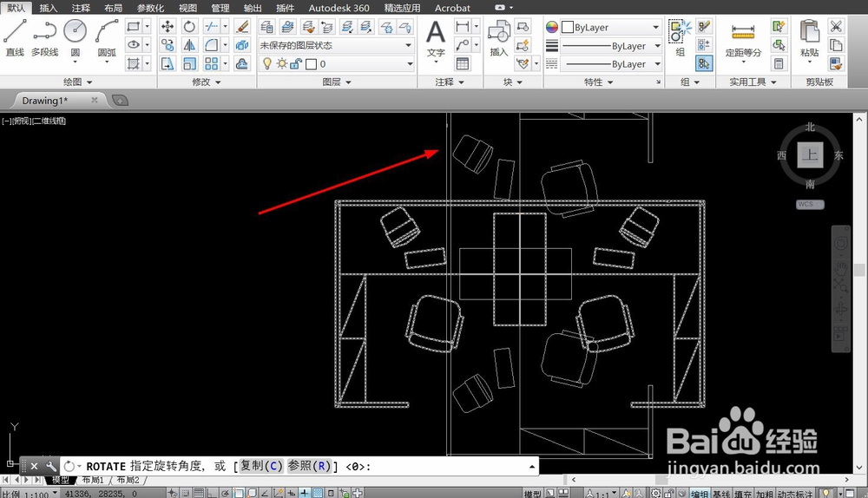
Task: Click the Insert block (插入) icon
Action: pos(499,37)
